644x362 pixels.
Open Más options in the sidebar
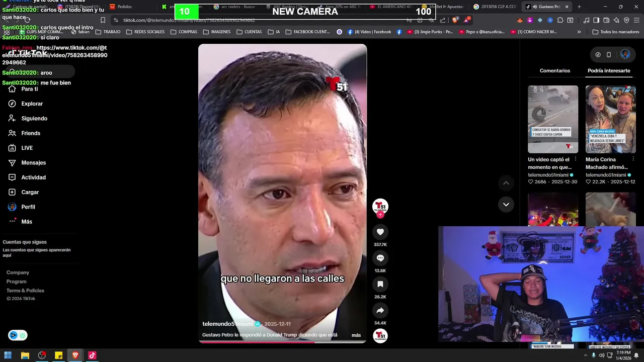(x=20, y=222)
